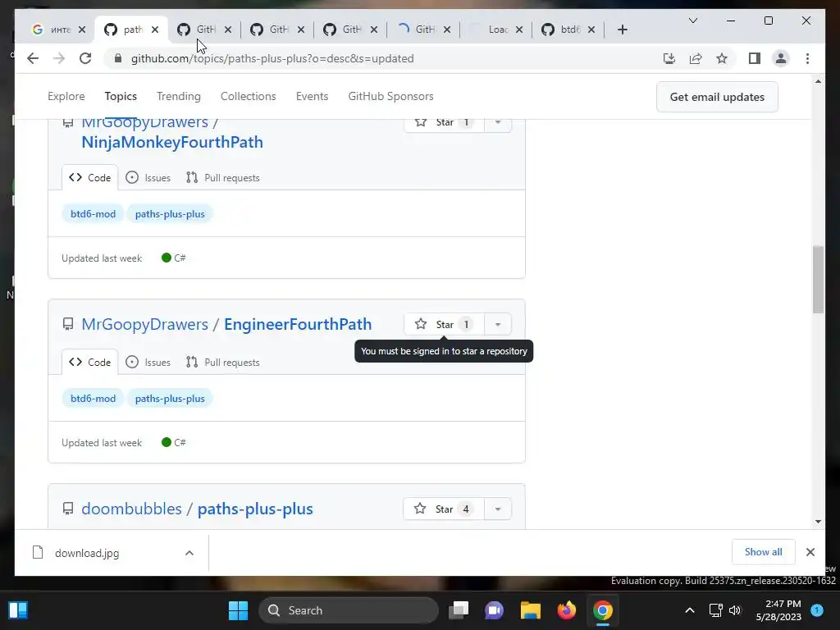Open the paths-plus-plus repository link
The height and width of the screenshot is (630, 840).
pyautogui.click(x=255, y=509)
